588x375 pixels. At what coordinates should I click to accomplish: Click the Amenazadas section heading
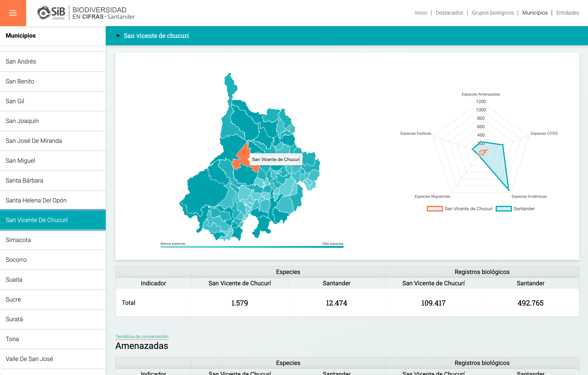(142, 346)
